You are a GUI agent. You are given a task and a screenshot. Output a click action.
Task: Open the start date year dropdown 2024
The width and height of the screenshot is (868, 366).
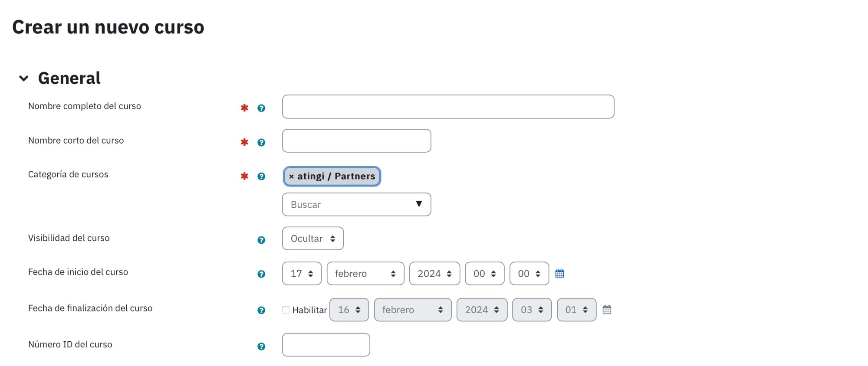pyautogui.click(x=434, y=274)
